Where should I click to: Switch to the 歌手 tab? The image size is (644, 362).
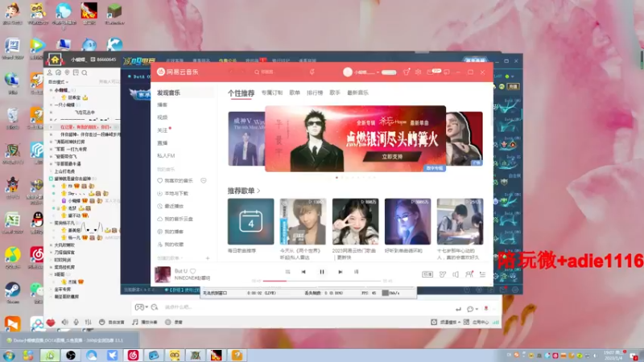pos(335,93)
